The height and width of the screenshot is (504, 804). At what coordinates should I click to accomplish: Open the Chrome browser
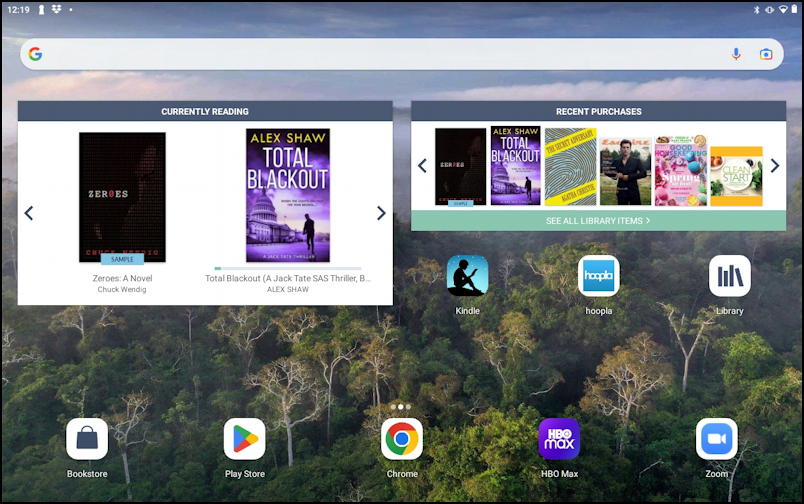(x=402, y=439)
